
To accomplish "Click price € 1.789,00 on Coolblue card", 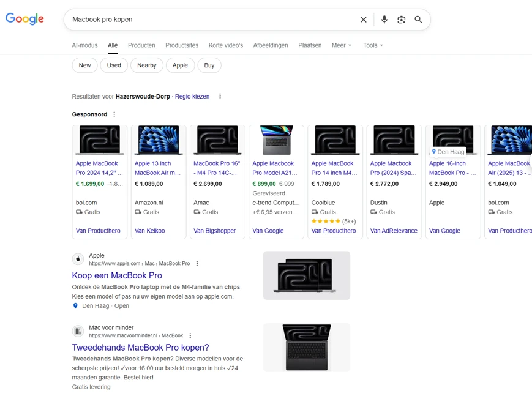I will 325,184.
